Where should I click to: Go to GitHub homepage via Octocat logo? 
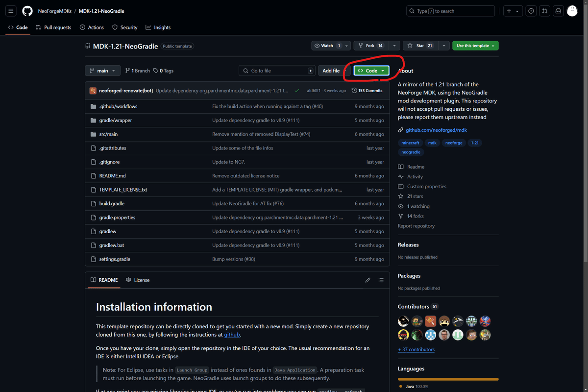27,11
